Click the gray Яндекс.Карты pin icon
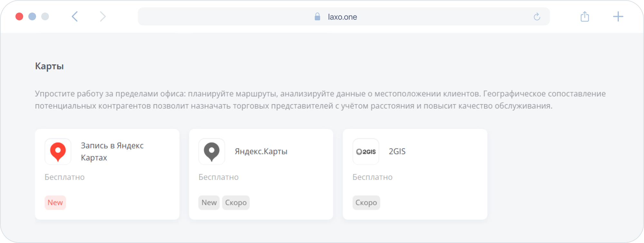 212,151
